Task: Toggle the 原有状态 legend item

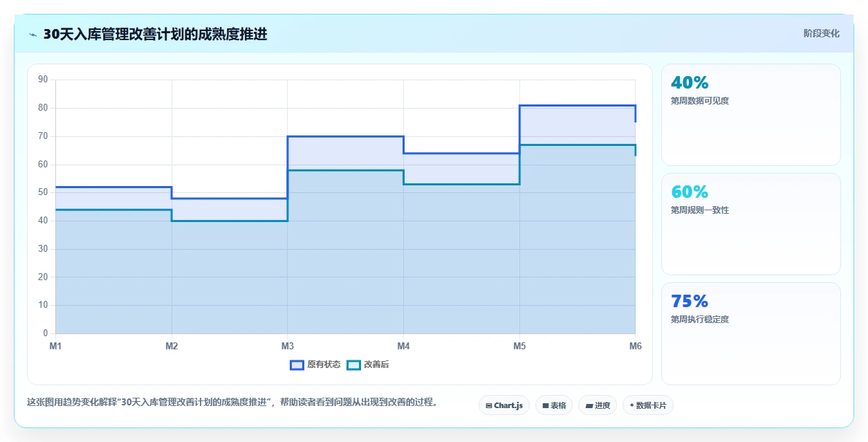Action: 315,365
